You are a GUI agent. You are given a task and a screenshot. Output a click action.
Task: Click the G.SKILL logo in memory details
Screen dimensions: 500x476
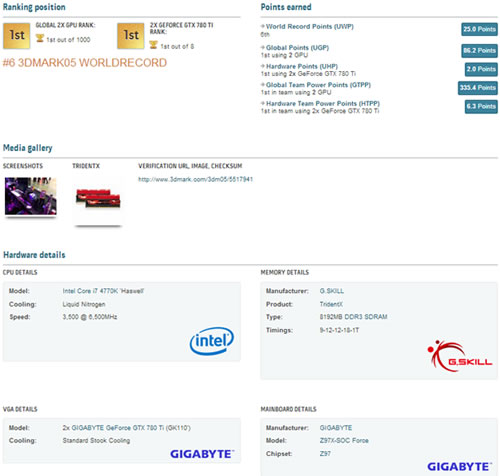460,356
